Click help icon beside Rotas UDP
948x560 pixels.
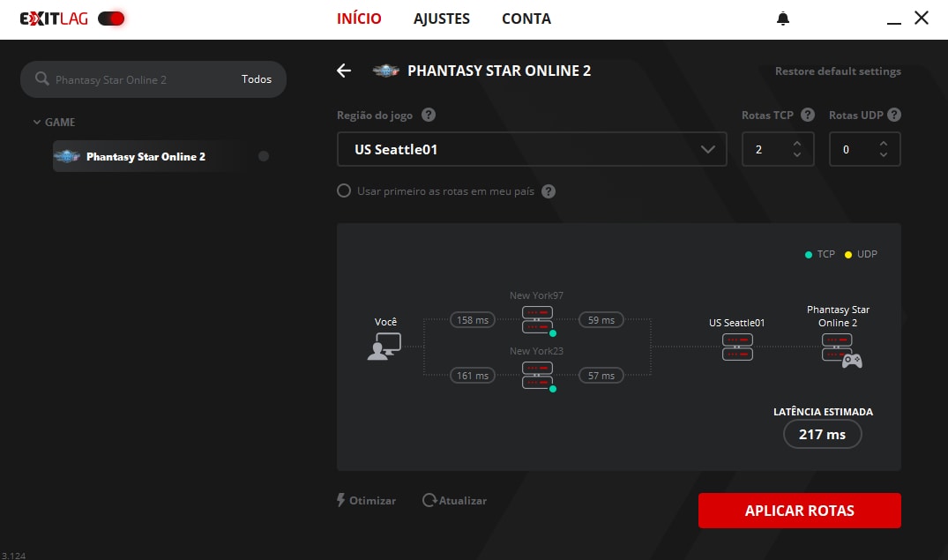894,115
